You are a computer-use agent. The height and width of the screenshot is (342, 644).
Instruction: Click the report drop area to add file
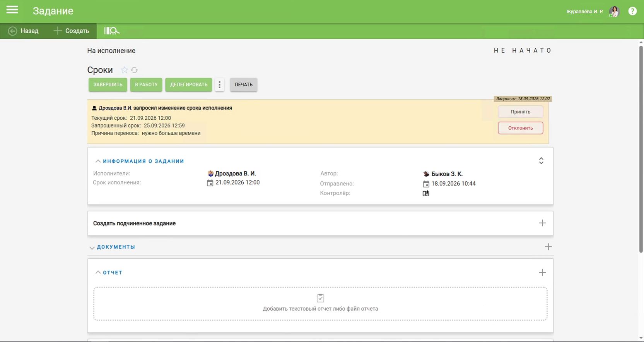(320, 304)
